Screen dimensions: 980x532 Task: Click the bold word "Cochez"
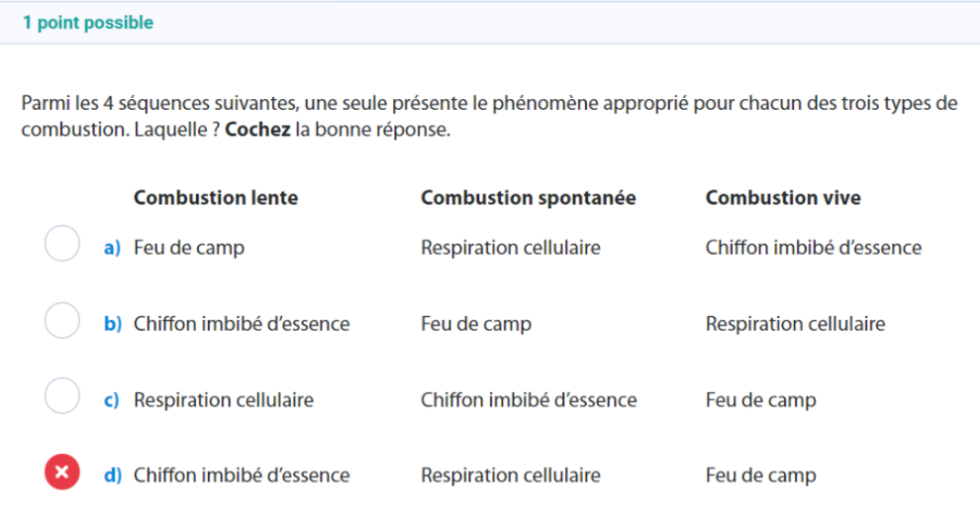257,130
